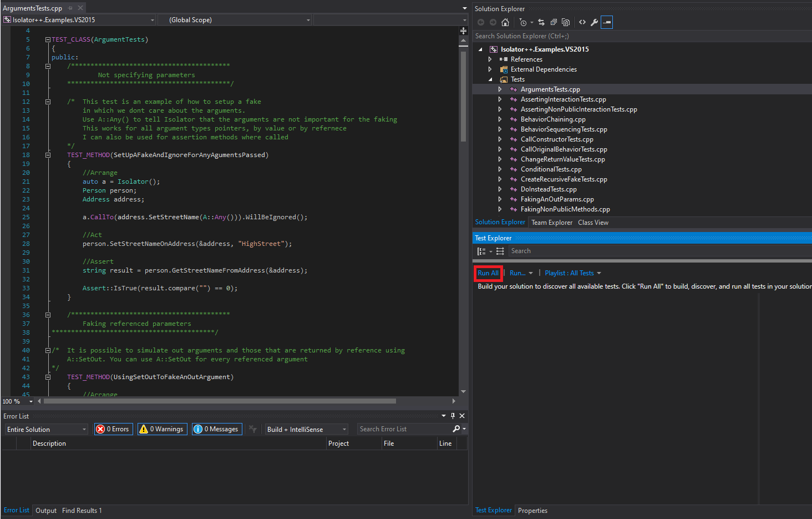Viewport: 812px width, 519px height.
Task: Switch to the Output tab
Action: point(46,511)
